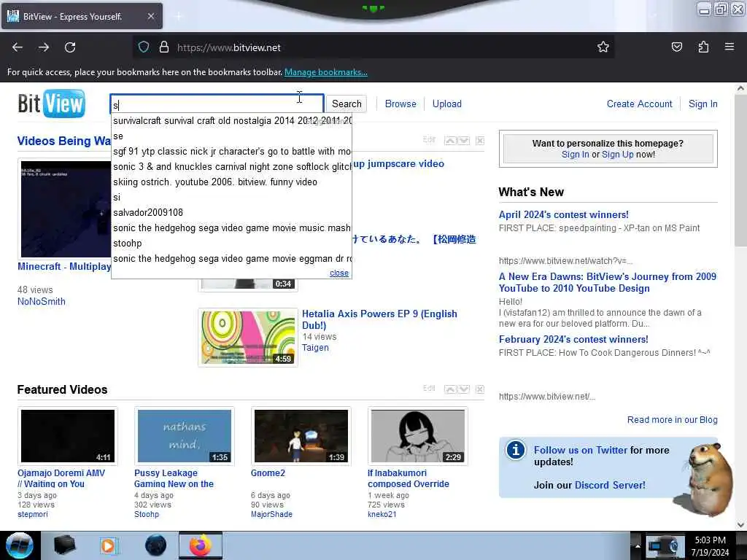Choose the 'salvador2009108' suggestion

231,212
